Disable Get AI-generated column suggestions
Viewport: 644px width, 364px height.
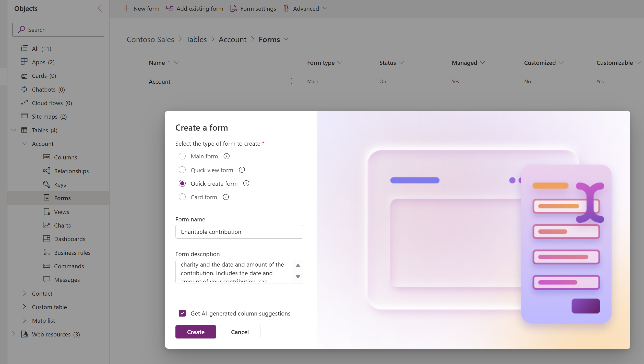point(182,313)
